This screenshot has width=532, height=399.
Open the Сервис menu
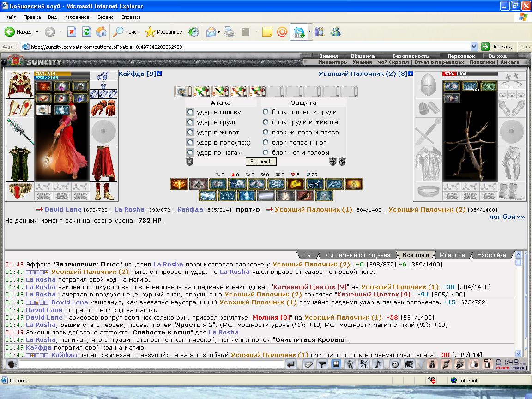[x=105, y=17]
